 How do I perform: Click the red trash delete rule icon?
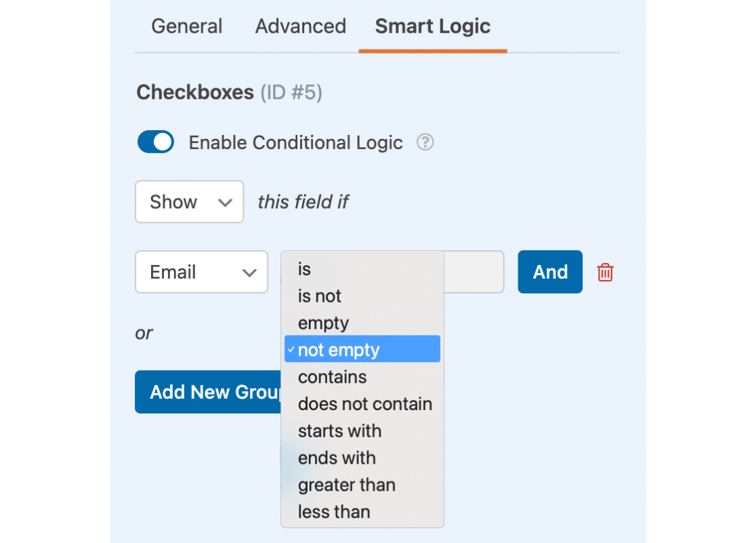pos(605,273)
